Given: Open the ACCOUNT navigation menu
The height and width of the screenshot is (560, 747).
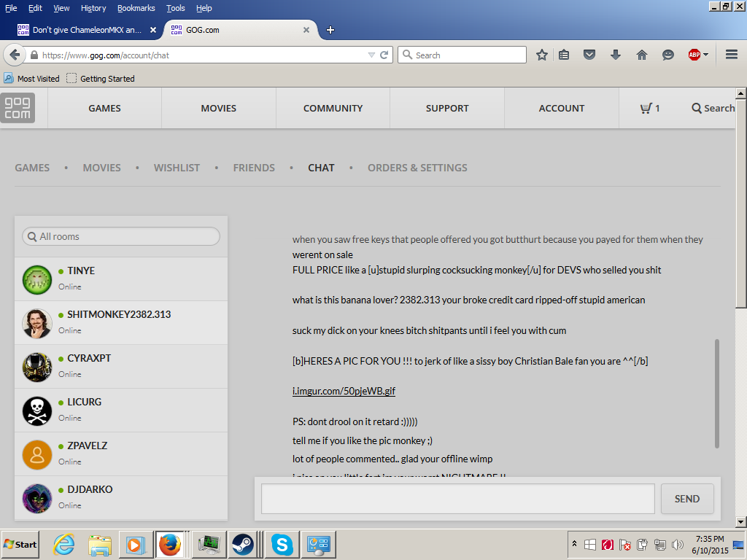Looking at the screenshot, I should 562,108.
